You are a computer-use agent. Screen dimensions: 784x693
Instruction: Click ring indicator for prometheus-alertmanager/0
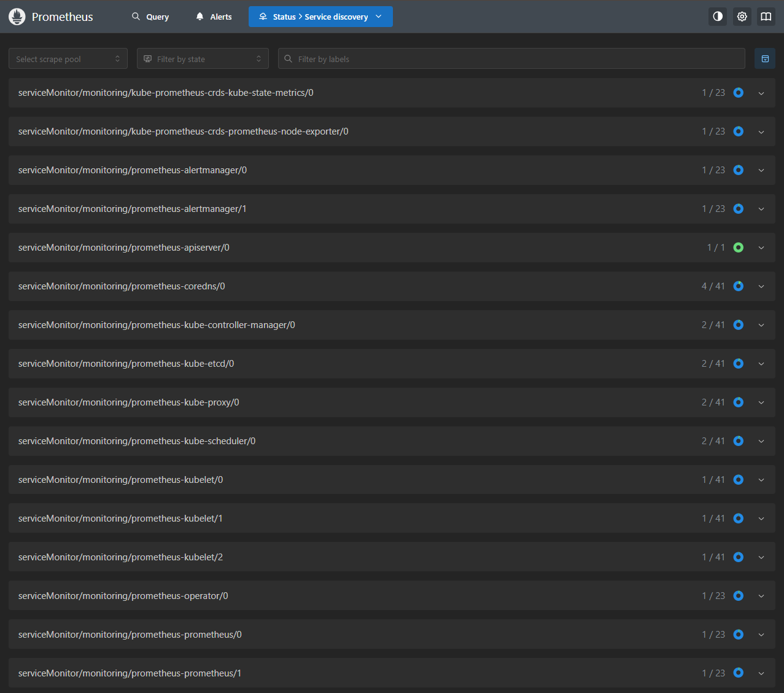pos(739,170)
